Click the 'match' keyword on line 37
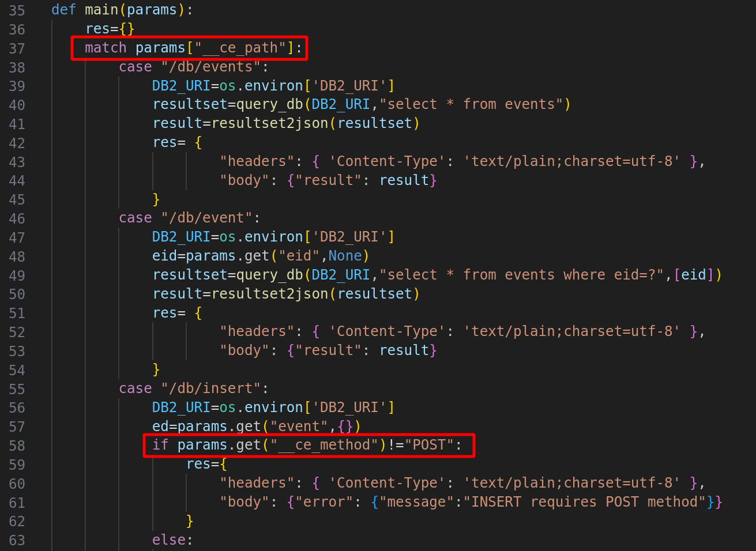 [x=106, y=48]
